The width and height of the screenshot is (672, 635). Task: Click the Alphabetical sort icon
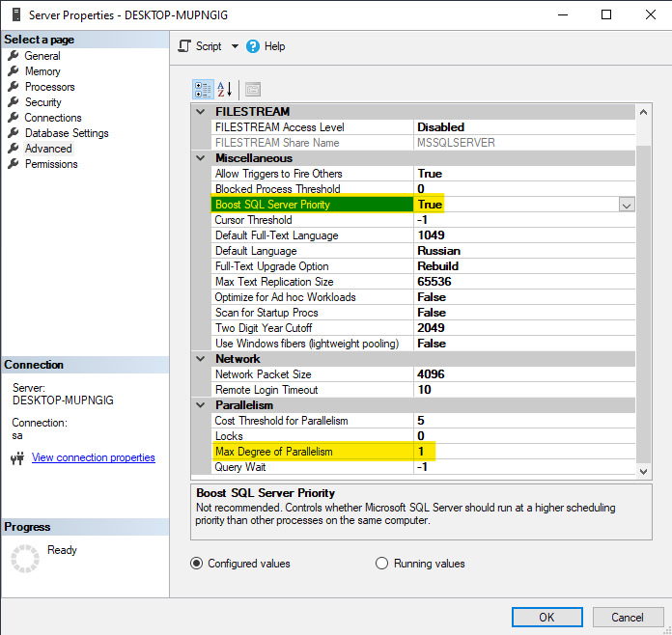click(x=225, y=89)
